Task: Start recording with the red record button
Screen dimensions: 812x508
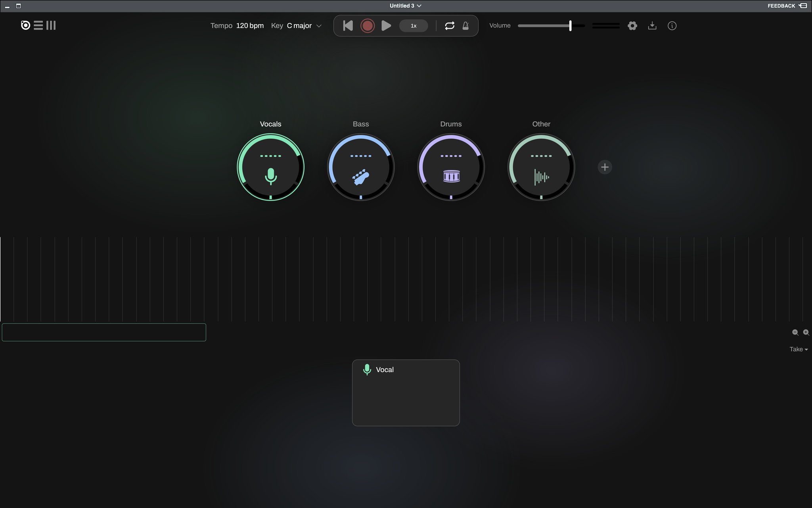Action: 368,26
